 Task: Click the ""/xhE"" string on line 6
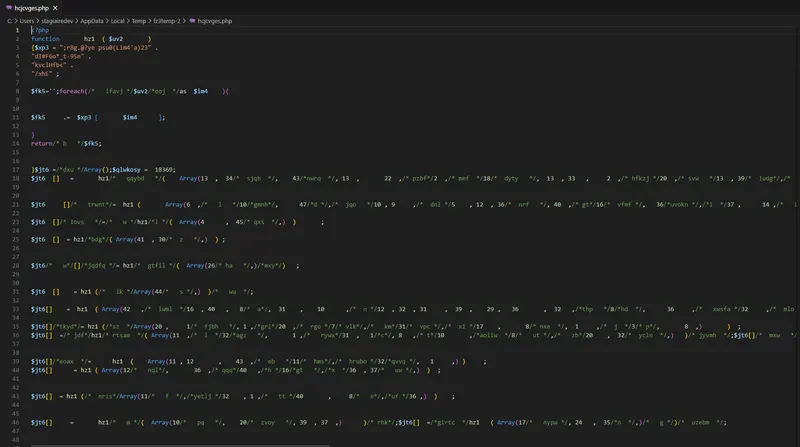(x=41, y=74)
